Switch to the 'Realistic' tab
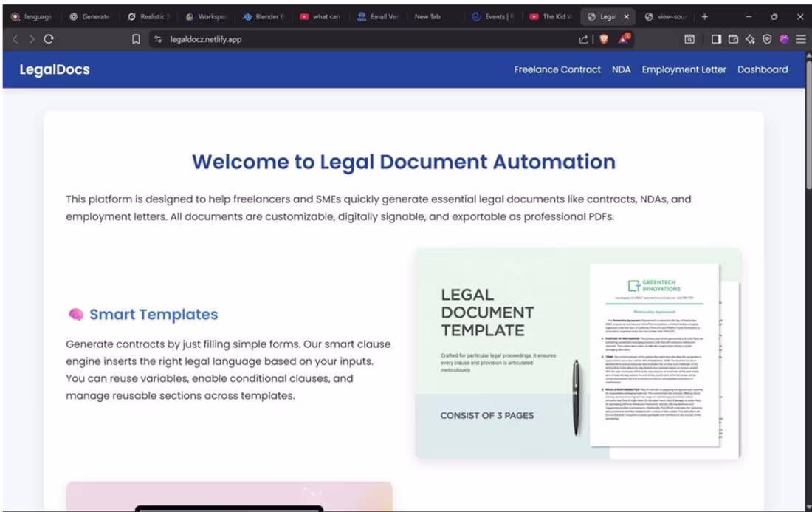812x512 pixels. pos(148,16)
